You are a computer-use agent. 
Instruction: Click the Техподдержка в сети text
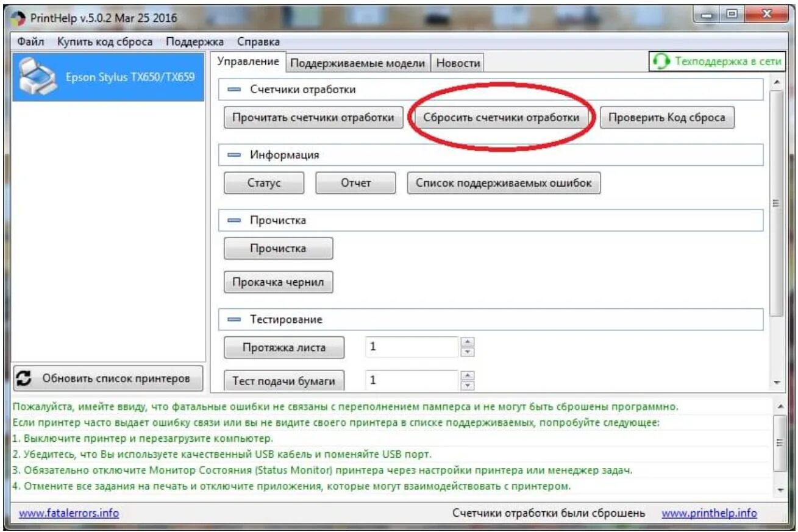[728, 62]
